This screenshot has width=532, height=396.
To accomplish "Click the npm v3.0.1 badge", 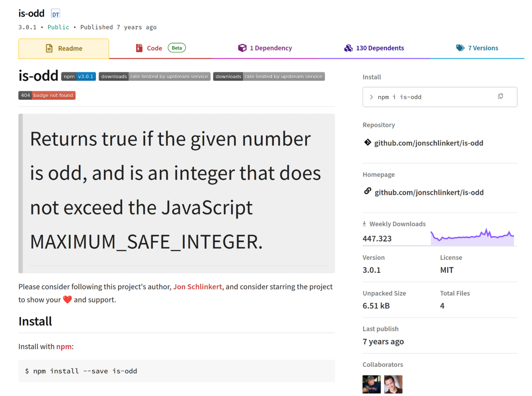I will pyautogui.click(x=78, y=76).
